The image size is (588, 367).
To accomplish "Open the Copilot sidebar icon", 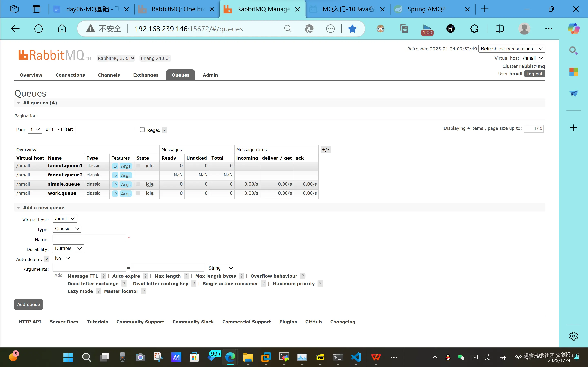I will tap(574, 29).
